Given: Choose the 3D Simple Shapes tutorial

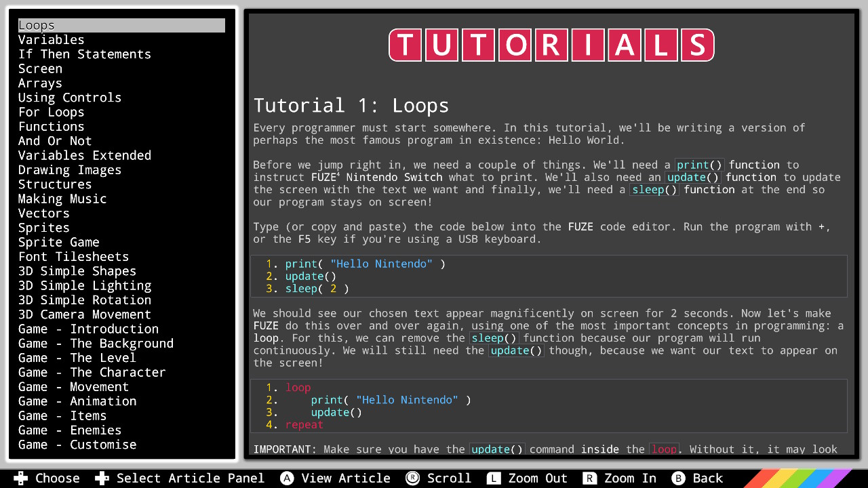Looking at the screenshot, I should [77, 270].
